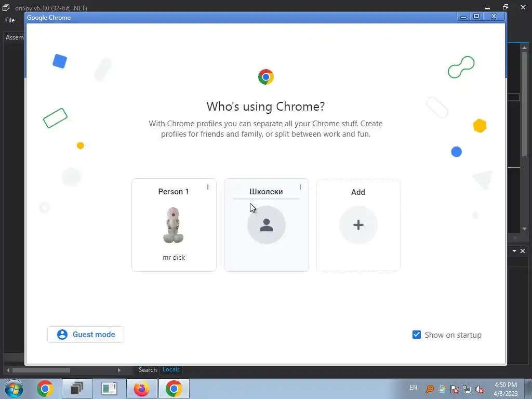Image resolution: width=532 pixels, height=399 pixels.
Task: Click dnSpy vertical scrollbar down arrow
Action: (525, 229)
